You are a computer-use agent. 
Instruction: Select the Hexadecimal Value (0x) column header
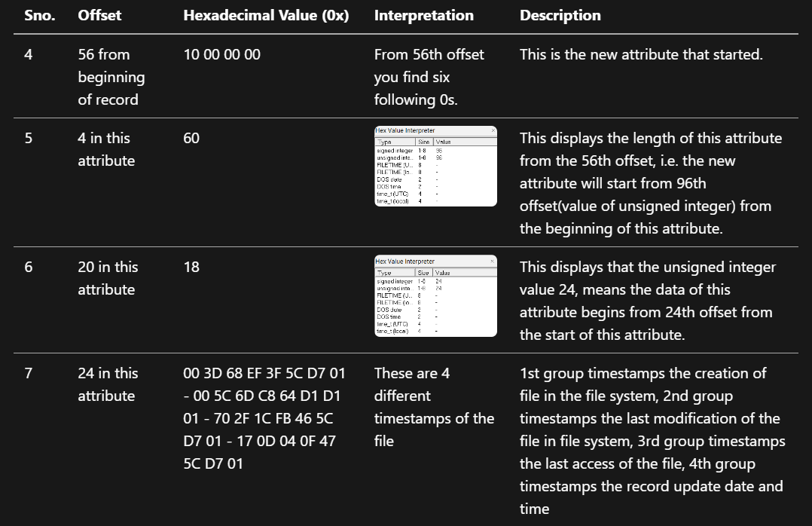pyautogui.click(x=267, y=15)
